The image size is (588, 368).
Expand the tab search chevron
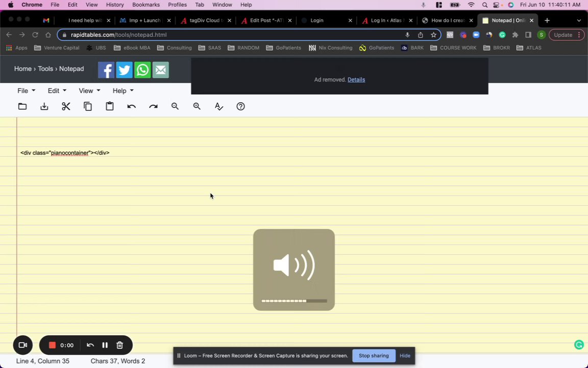(579, 20)
